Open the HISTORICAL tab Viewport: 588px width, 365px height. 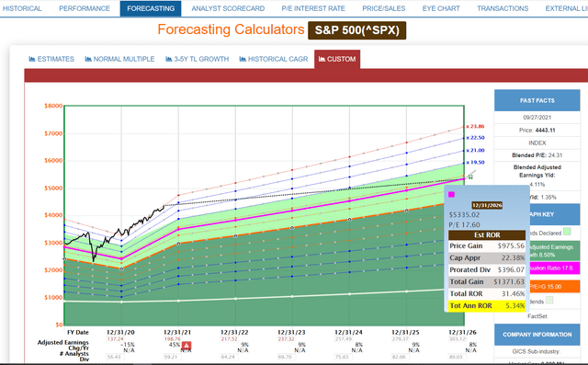click(x=22, y=8)
